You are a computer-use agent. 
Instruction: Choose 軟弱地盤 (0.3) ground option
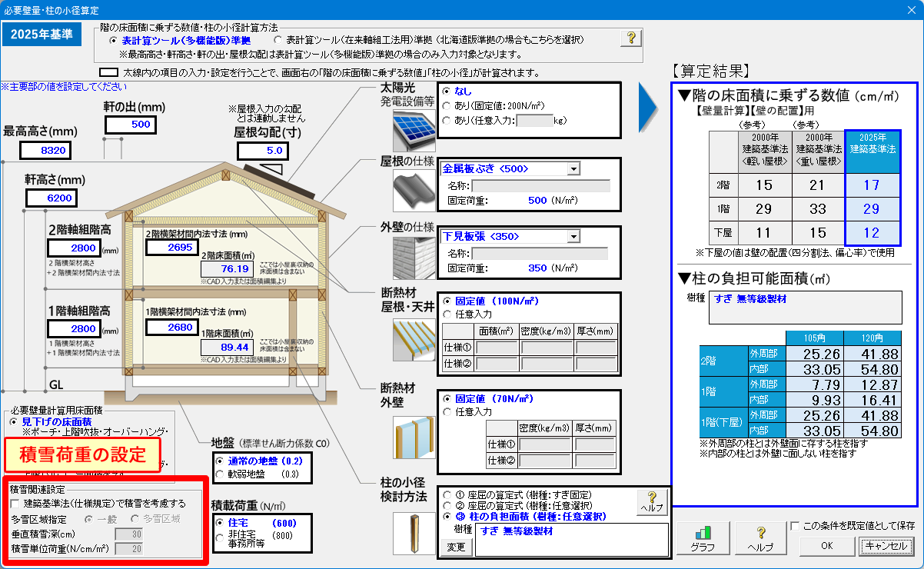[x=220, y=474]
